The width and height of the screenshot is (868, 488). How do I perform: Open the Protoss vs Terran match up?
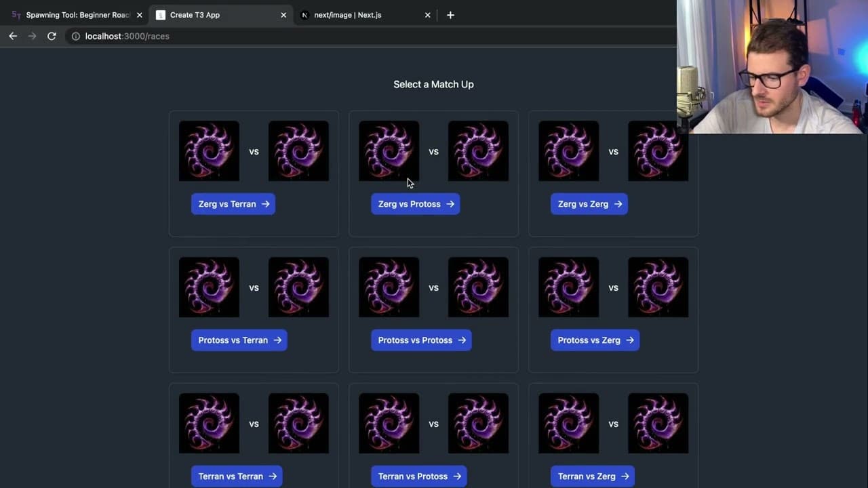point(239,340)
